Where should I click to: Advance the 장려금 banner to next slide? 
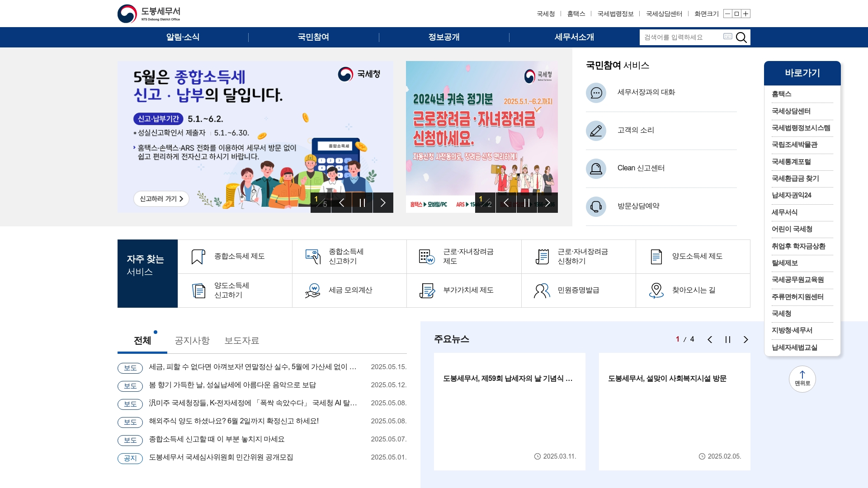click(x=547, y=202)
